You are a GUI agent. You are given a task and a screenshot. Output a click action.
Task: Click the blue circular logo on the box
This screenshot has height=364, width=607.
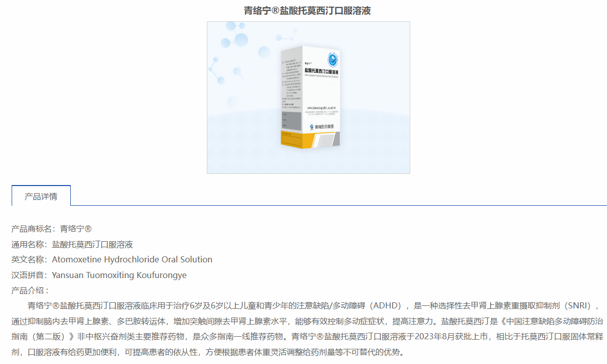[333, 60]
